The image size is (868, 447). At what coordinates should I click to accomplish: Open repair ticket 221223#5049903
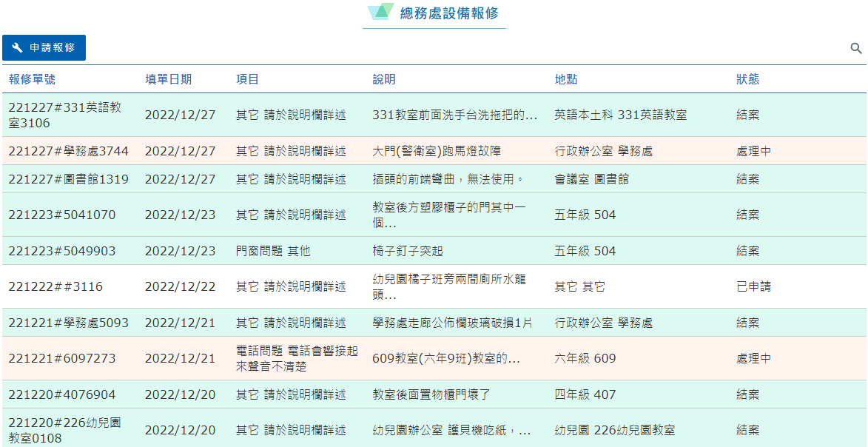(x=62, y=251)
